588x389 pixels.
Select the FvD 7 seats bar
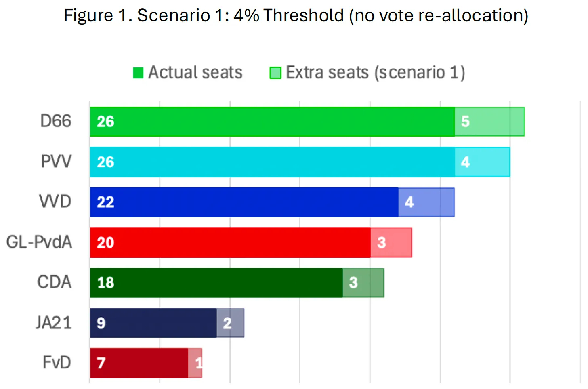tap(139, 363)
